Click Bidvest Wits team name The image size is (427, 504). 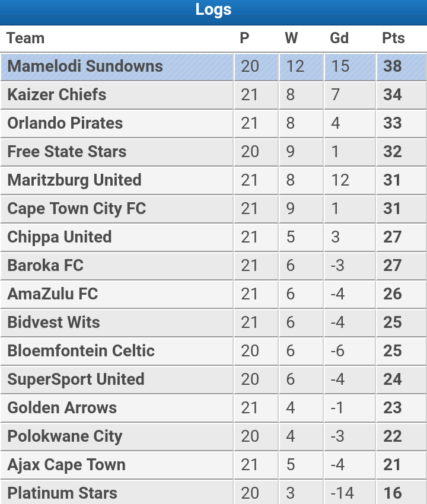(x=54, y=323)
